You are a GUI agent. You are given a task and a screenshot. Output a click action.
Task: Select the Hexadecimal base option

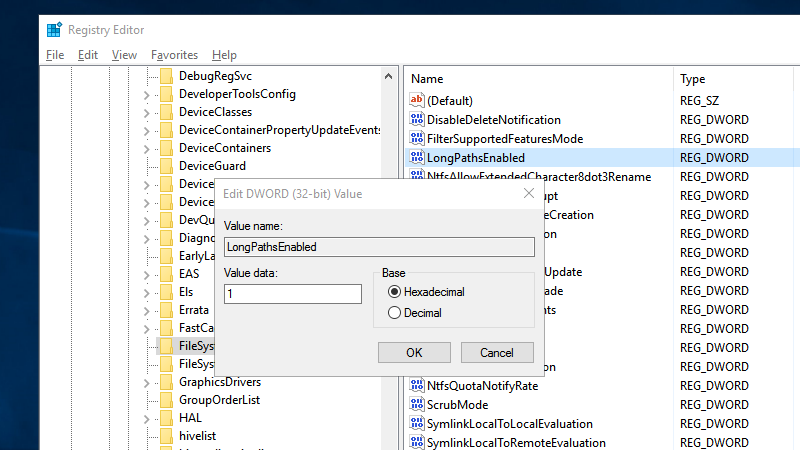394,292
